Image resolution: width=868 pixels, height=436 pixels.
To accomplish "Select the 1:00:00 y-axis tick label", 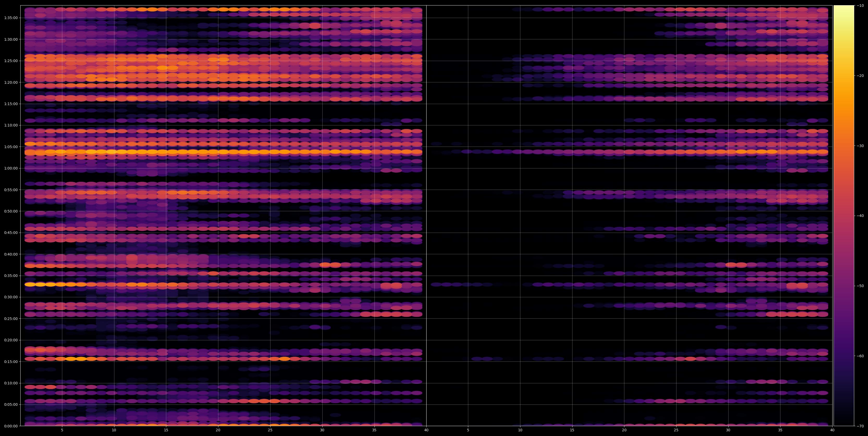I will click(x=11, y=168).
